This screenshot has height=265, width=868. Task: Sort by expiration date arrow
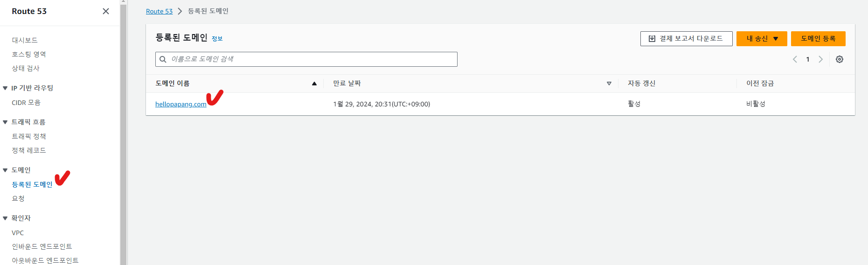pyautogui.click(x=609, y=84)
